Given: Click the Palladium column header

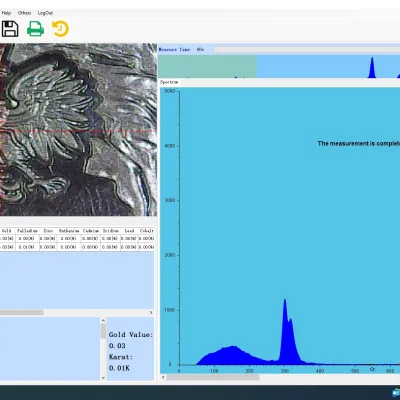Looking at the screenshot, I should 27,231.
